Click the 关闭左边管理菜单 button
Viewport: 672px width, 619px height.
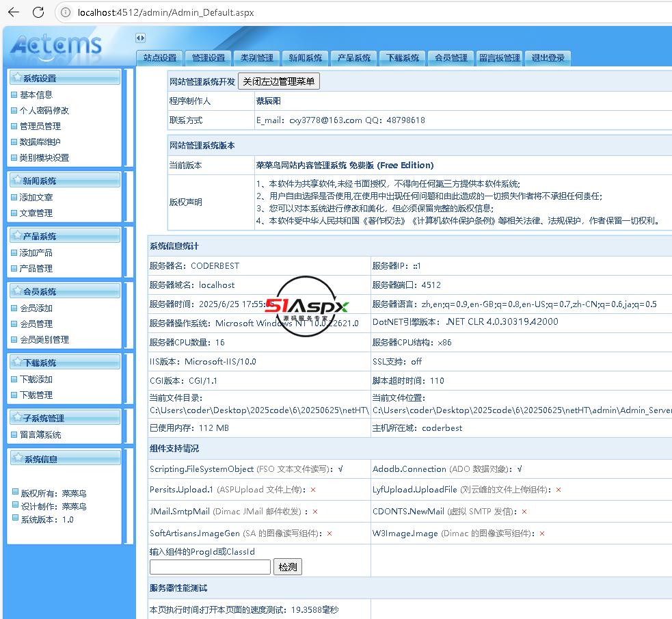(x=278, y=81)
